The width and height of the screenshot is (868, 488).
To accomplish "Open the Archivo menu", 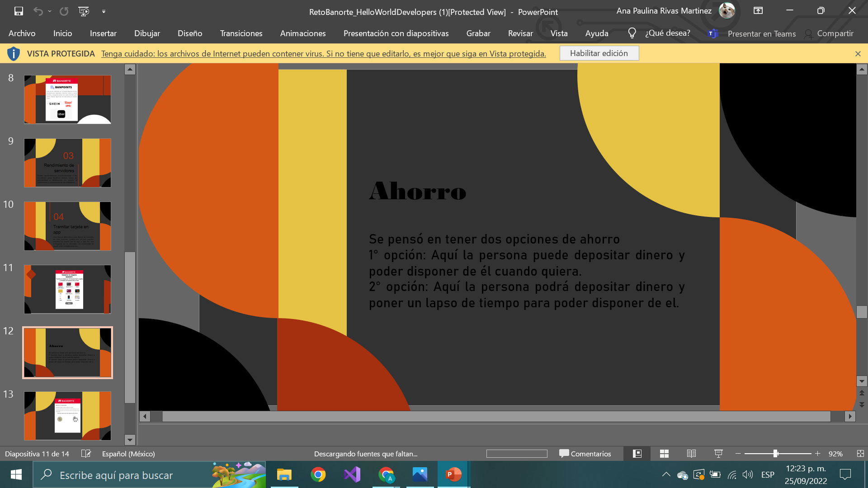I will tap(22, 33).
